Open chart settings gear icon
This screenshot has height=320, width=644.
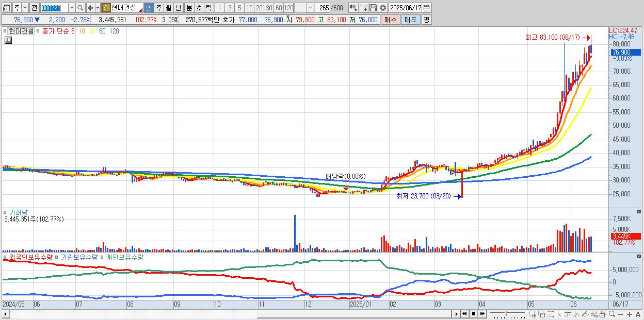tap(382, 8)
